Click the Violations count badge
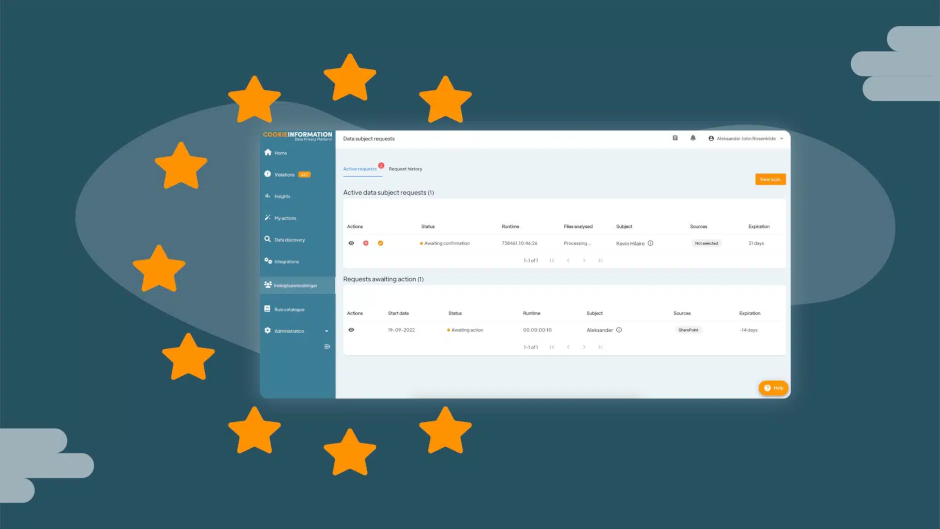Screen dimensions: 940x529 [305, 175]
